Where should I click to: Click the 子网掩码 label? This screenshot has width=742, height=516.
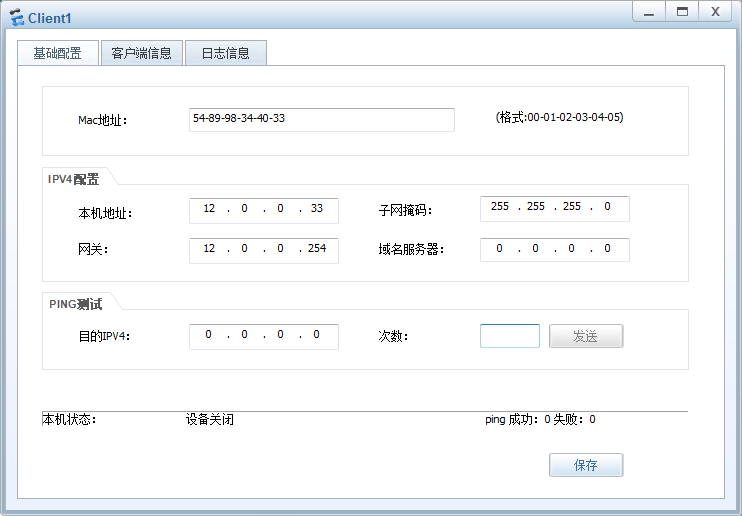click(405, 210)
